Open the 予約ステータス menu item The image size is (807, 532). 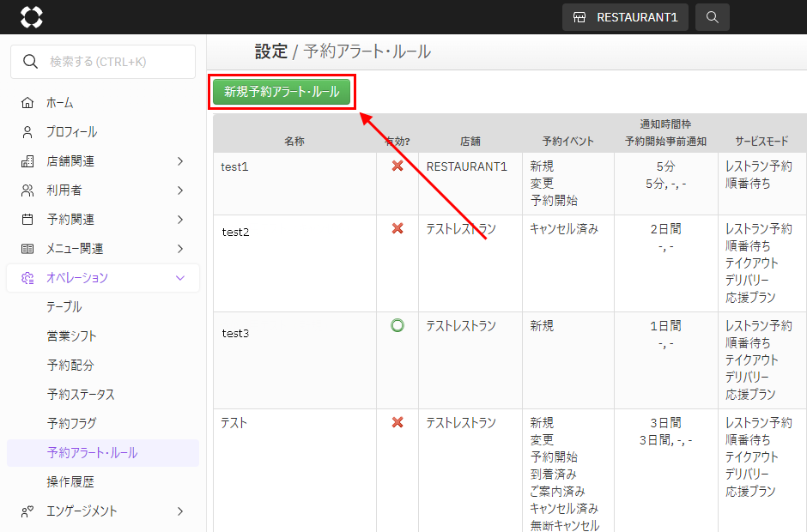(x=81, y=395)
